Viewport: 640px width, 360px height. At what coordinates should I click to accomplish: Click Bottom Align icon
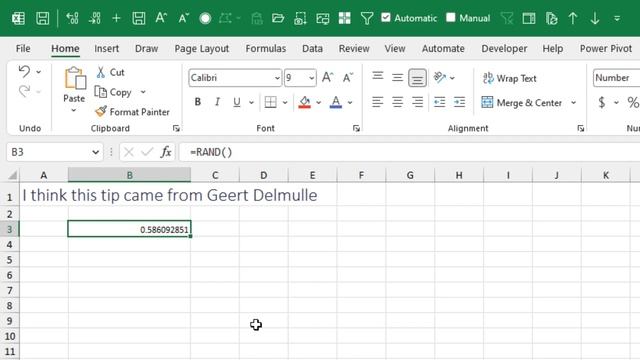pos(417,78)
